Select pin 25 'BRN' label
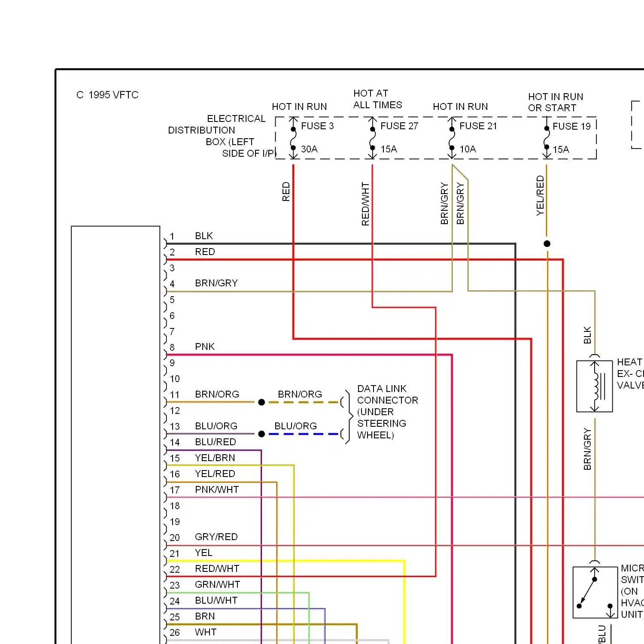The image size is (644, 644). point(205,616)
